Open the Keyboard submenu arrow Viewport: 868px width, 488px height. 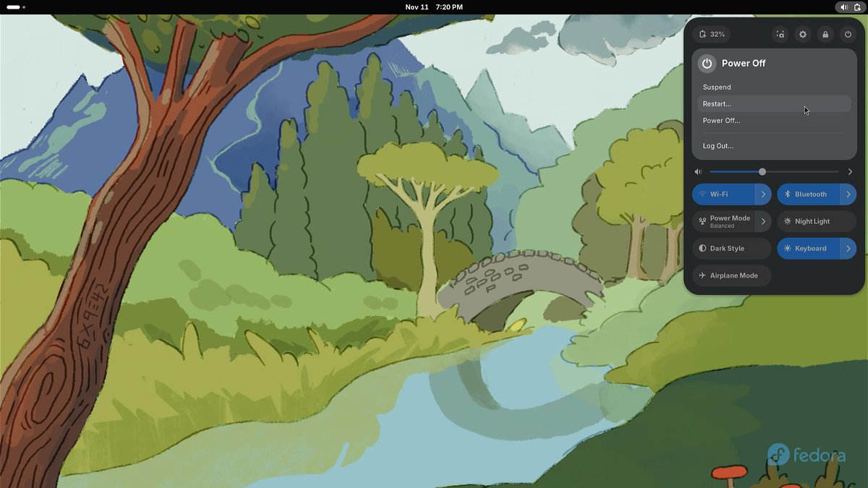tap(848, 249)
